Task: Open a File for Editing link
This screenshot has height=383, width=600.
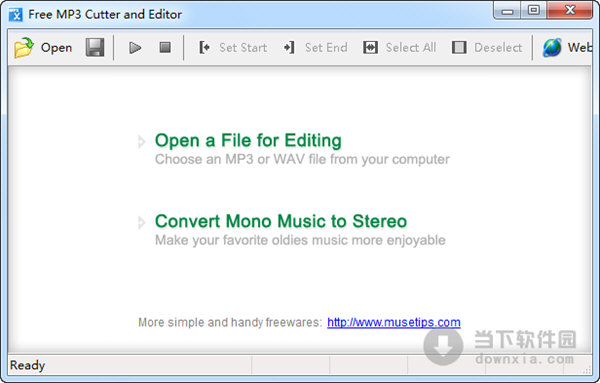Action: coord(248,140)
